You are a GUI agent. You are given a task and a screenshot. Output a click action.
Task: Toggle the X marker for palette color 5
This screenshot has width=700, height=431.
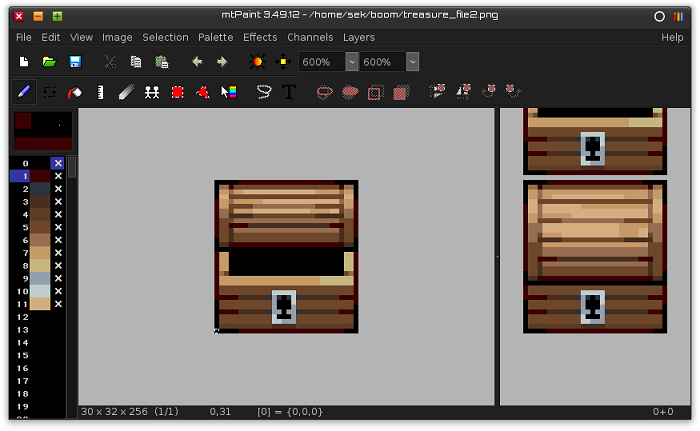[58, 227]
